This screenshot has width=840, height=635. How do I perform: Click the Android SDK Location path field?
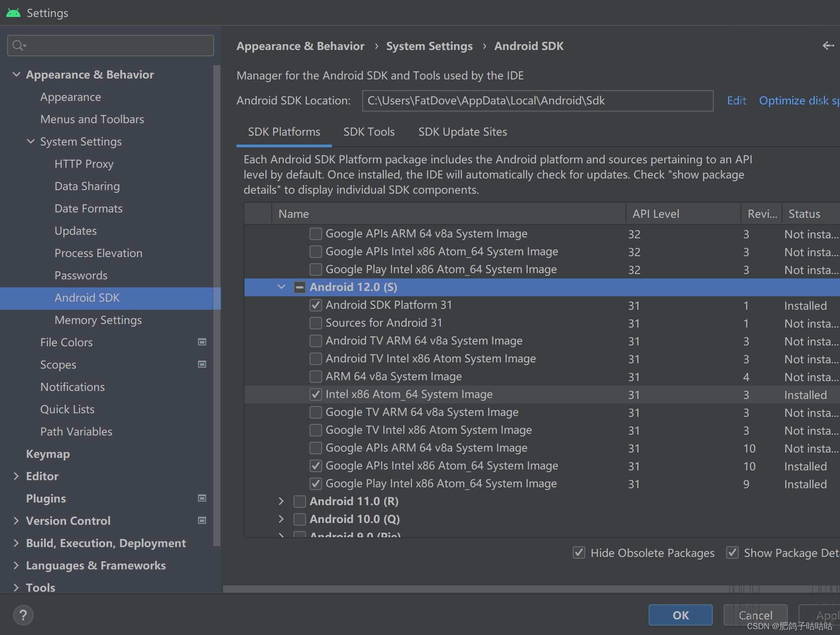(x=538, y=101)
